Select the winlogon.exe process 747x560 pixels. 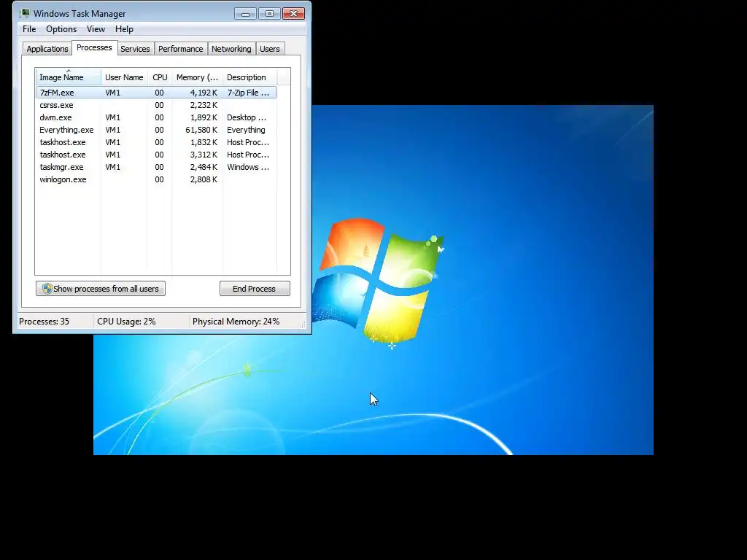coord(156,179)
